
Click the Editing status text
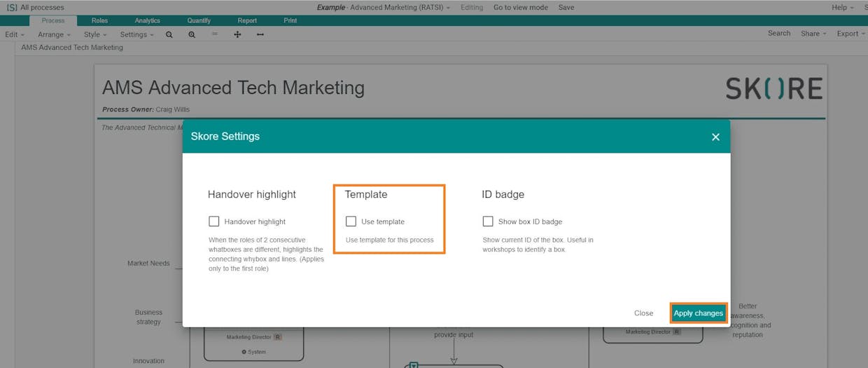[x=472, y=8]
